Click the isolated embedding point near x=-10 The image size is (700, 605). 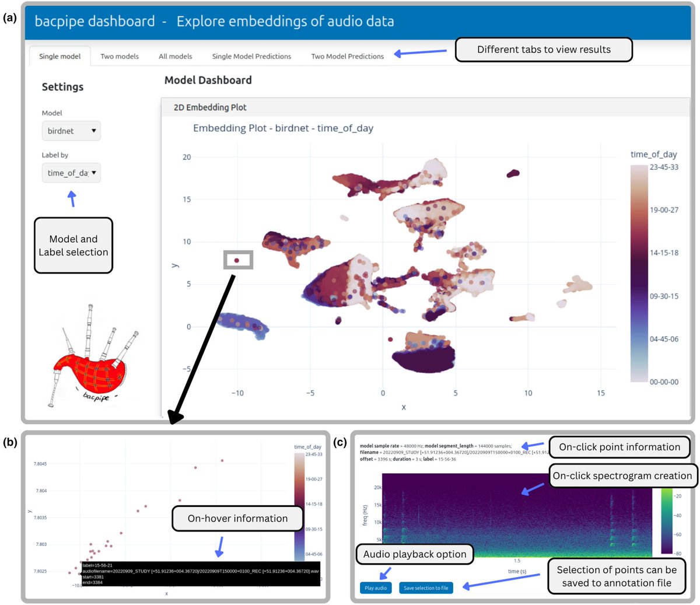pos(236,260)
